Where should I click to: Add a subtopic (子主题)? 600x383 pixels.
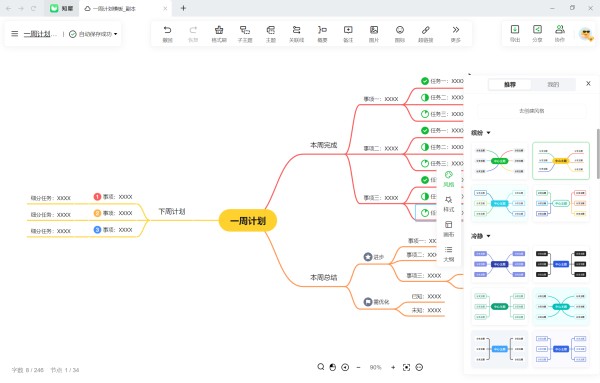[x=245, y=34]
